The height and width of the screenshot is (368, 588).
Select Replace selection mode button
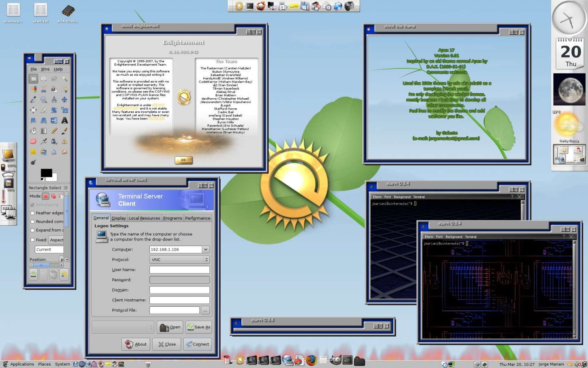point(46,196)
